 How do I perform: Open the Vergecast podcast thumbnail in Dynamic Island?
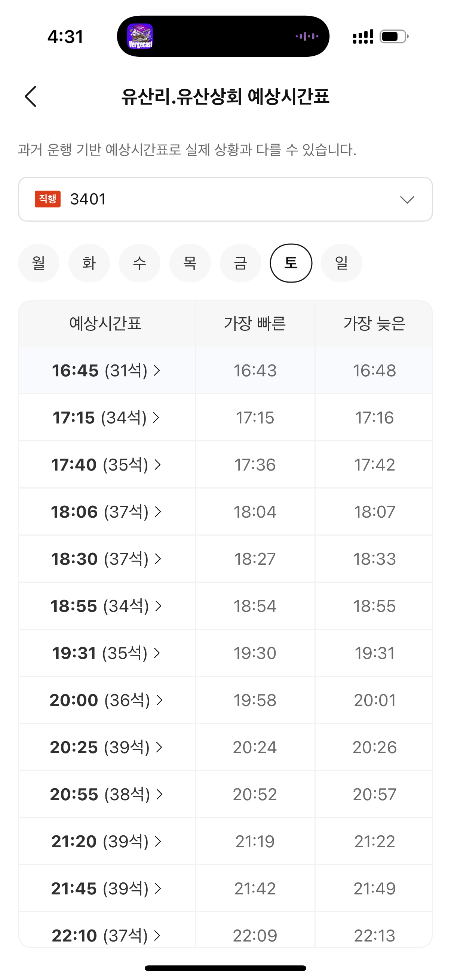(x=140, y=37)
